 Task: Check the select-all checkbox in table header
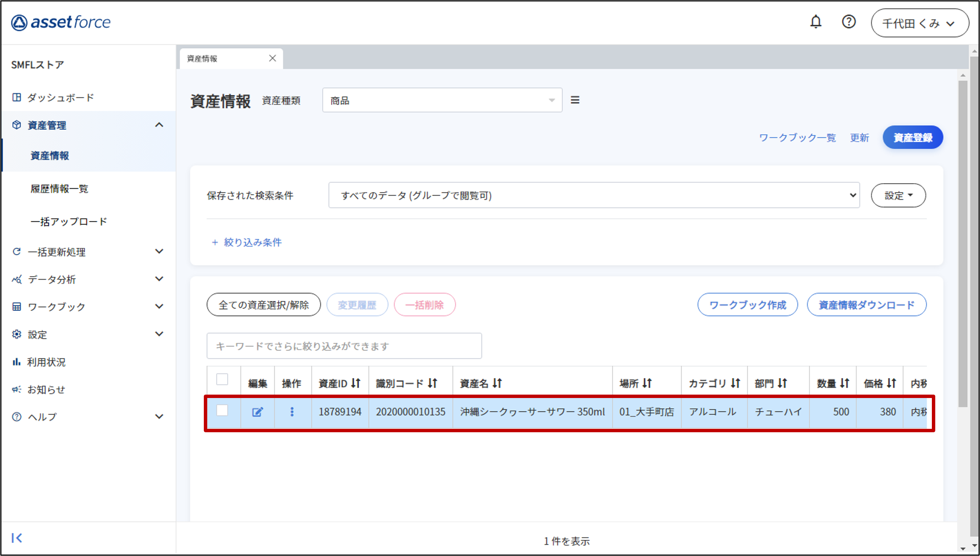[x=223, y=378]
